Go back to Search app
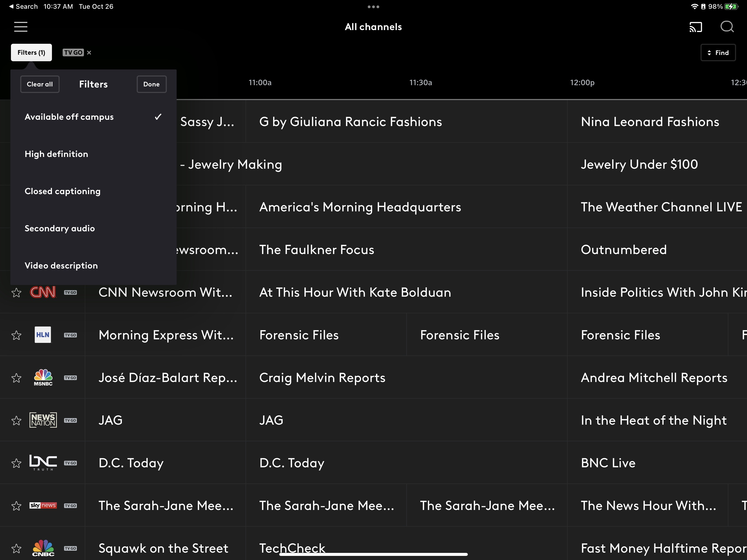The height and width of the screenshot is (560, 747). pos(23,6)
